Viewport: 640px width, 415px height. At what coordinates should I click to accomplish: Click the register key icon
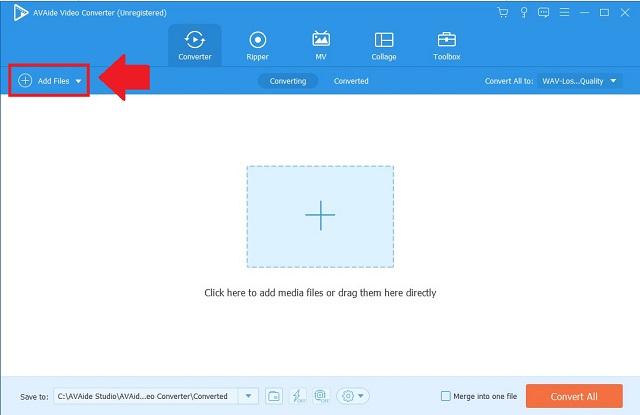524,13
